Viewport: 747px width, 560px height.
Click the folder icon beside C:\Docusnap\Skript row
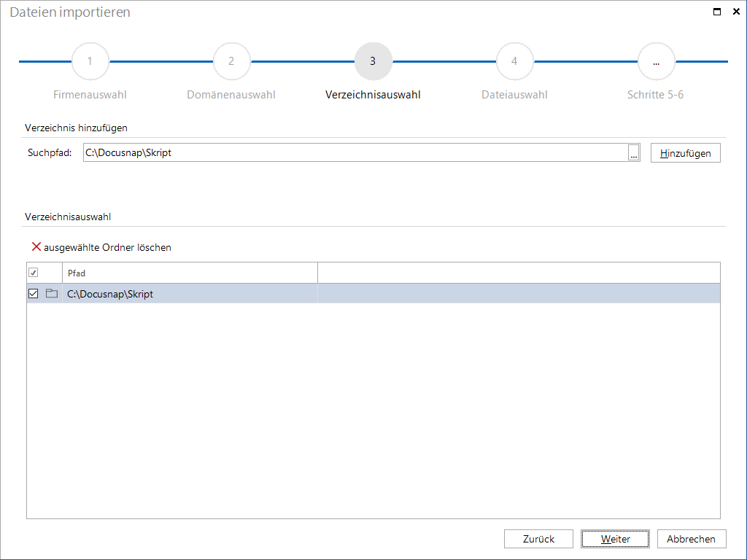(x=52, y=293)
